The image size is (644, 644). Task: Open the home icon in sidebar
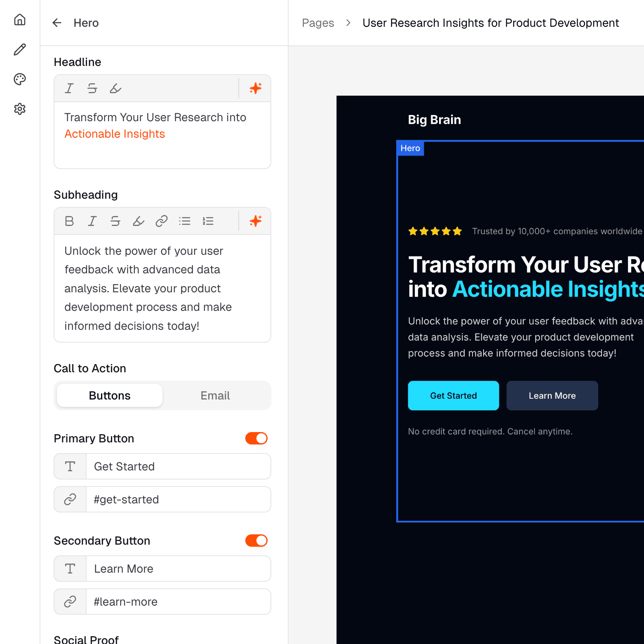click(x=20, y=20)
